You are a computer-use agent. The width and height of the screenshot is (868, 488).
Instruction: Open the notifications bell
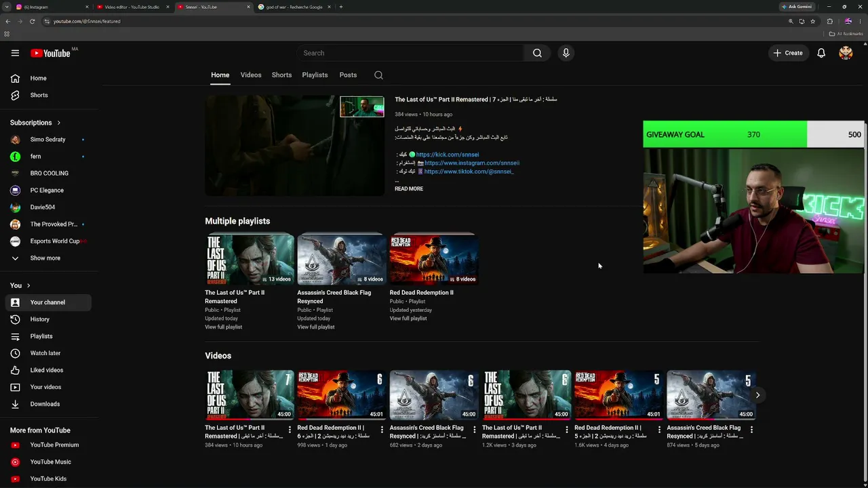tap(821, 53)
